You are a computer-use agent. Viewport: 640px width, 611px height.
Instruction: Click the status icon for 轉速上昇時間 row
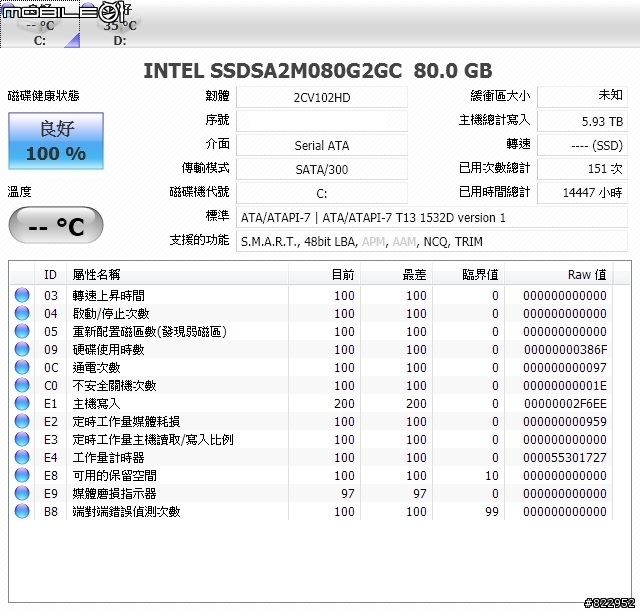(21, 296)
